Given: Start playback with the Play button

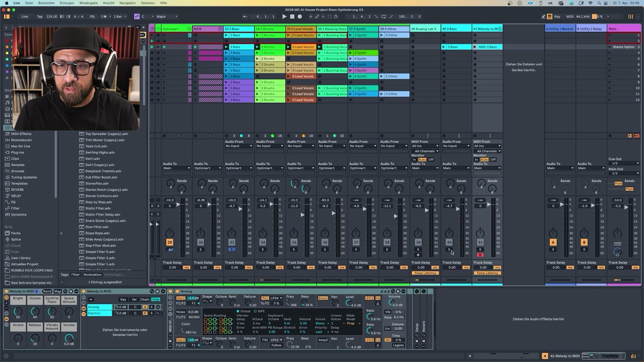Looking at the screenshot, I should (284, 17).
